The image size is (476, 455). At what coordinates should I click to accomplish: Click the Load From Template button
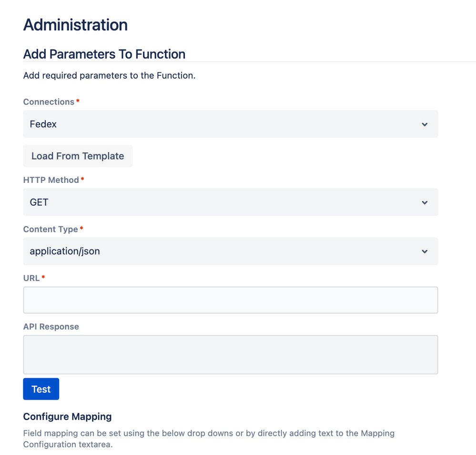pyautogui.click(x=78, y=156)
